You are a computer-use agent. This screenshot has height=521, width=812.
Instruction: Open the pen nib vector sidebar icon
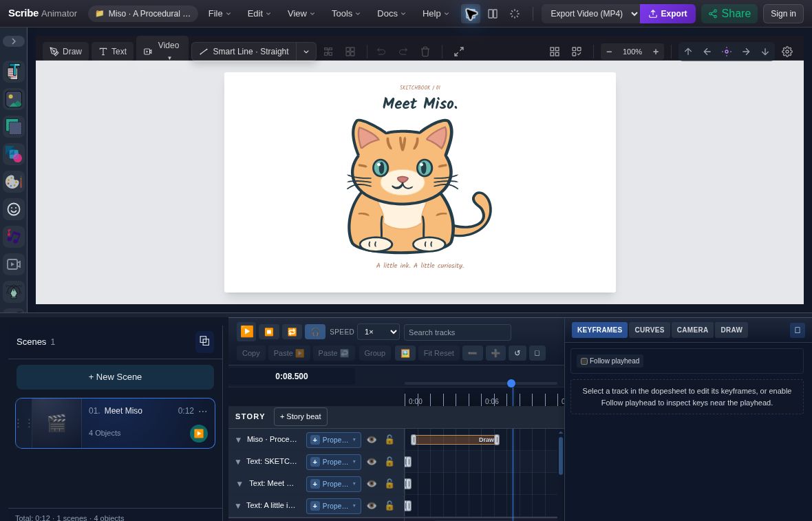[14, 292]
